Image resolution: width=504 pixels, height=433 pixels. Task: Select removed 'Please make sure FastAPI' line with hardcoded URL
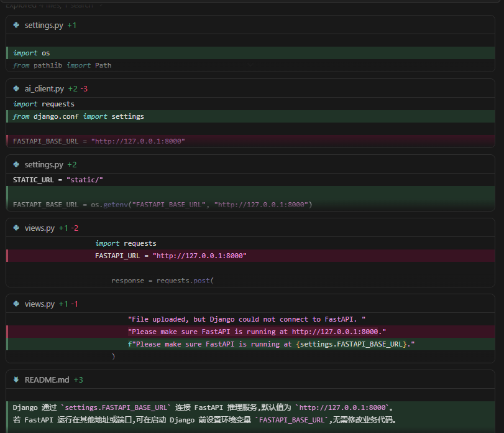tap(250, 332)
